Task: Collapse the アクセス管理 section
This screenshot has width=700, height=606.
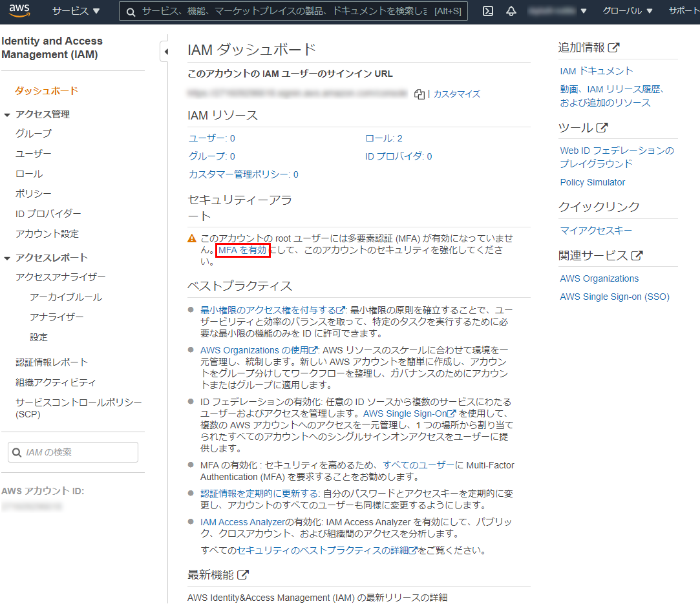Action: pos(7,115)
